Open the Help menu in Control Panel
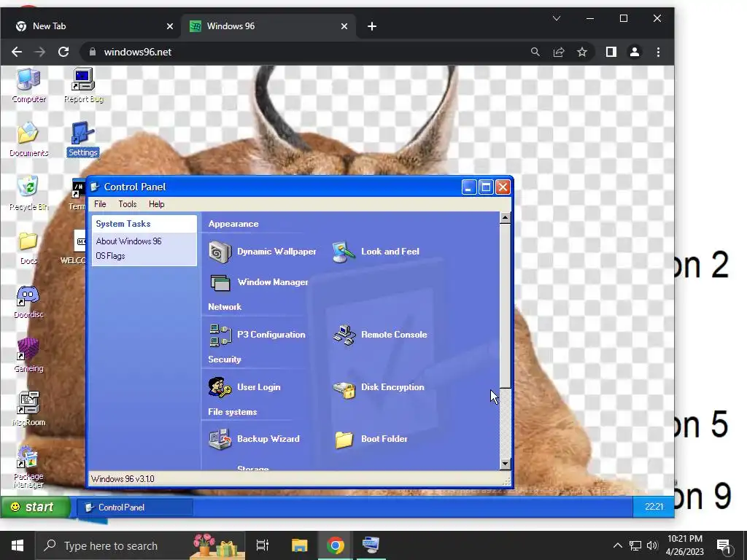Screen dimensions: 747x560 click(x=156, y=204)
